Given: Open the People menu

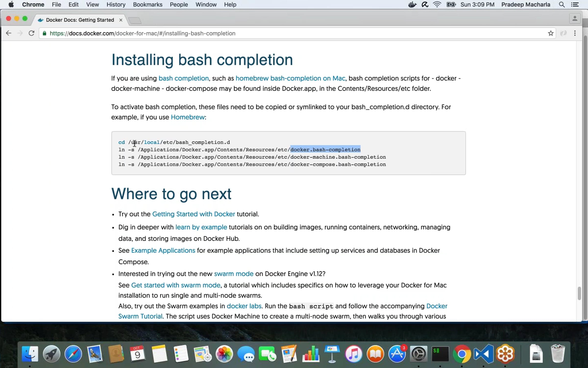Looking at the screenshot, I should [179, 4].
